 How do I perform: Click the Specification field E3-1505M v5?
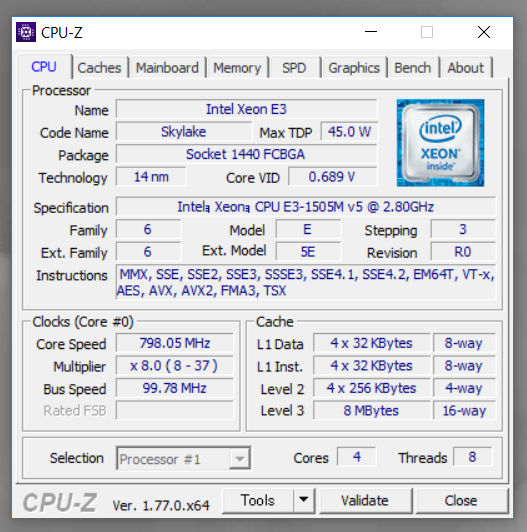tap(306, 207)
